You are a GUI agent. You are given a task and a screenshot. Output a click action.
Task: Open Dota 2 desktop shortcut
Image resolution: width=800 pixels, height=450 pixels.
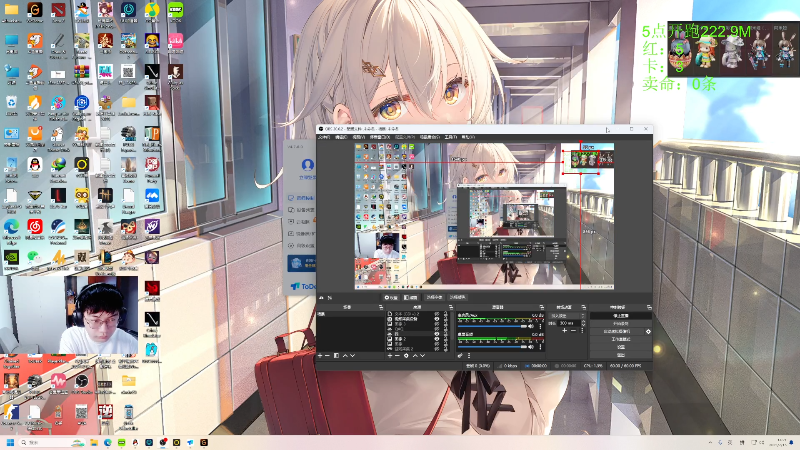[x=58, y=13]
